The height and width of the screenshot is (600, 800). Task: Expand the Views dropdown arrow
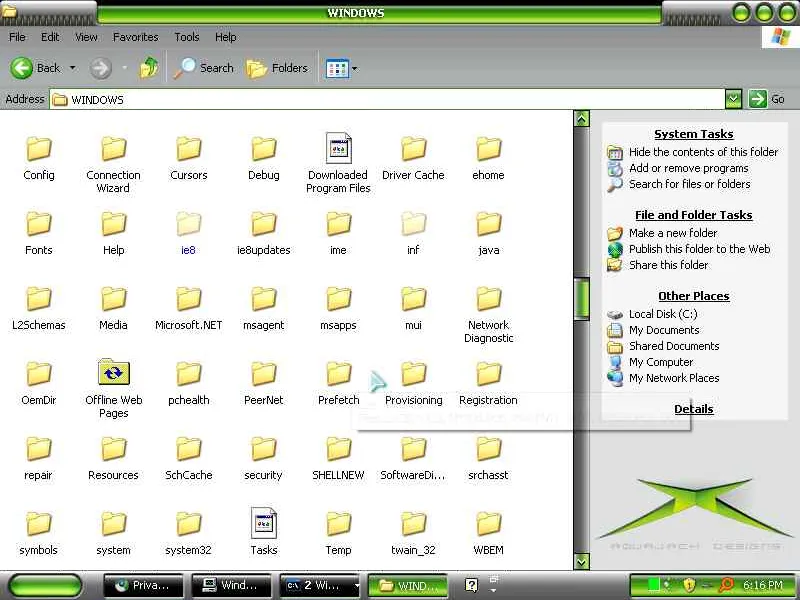[x=355, y=68]
